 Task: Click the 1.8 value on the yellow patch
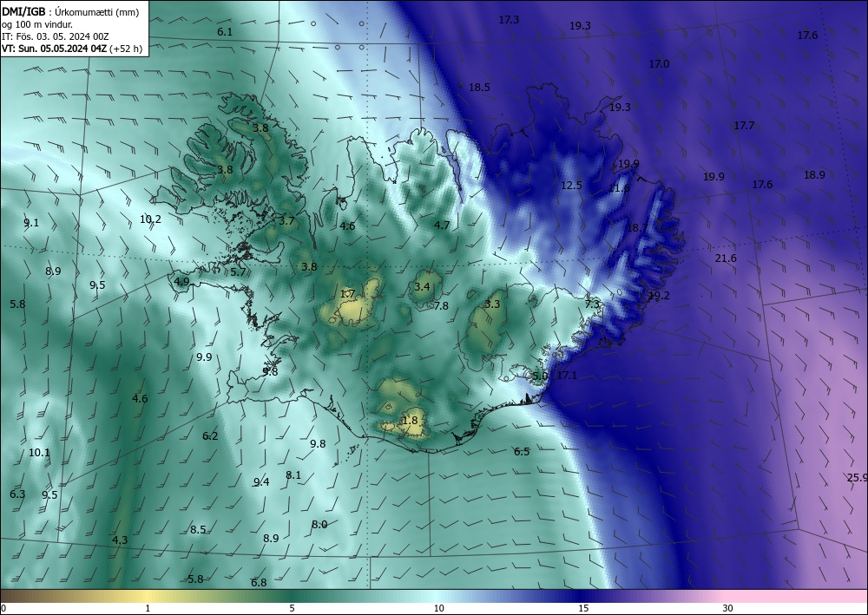[410, 421]
